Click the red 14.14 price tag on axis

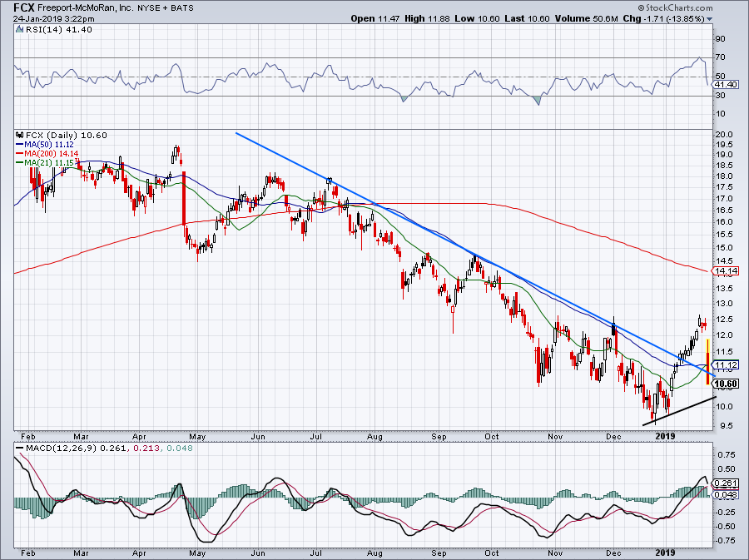pyautogui.click(x=726, y=271)
